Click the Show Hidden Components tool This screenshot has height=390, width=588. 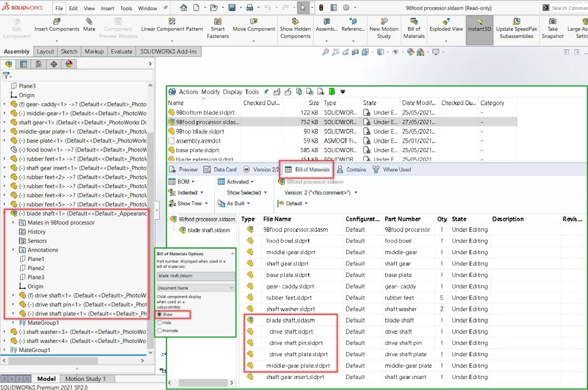(295, 29)
